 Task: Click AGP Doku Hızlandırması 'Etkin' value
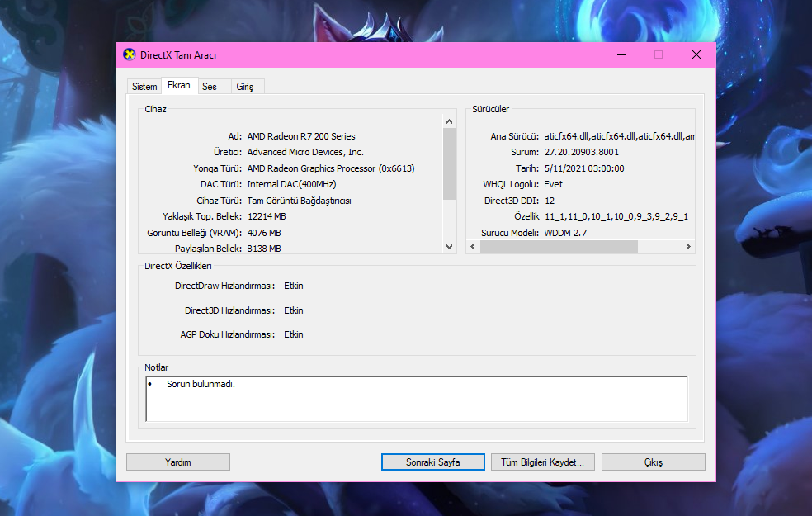[x=294, y=334]
